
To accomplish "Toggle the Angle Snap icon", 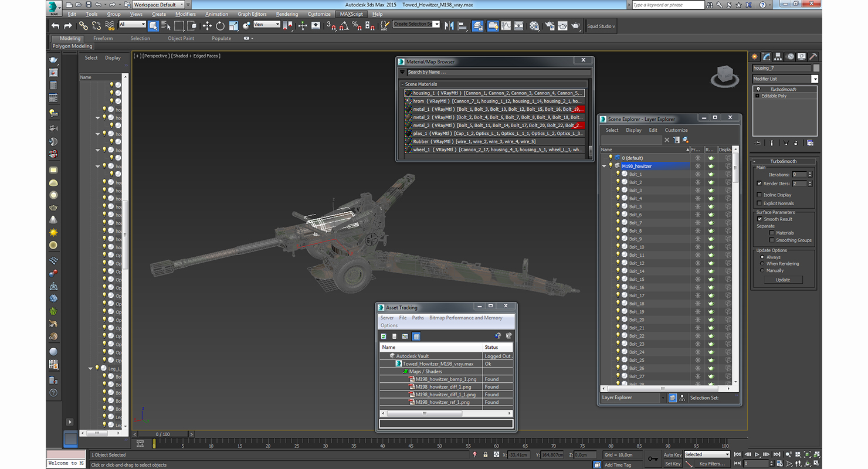I will click(344, 26).
